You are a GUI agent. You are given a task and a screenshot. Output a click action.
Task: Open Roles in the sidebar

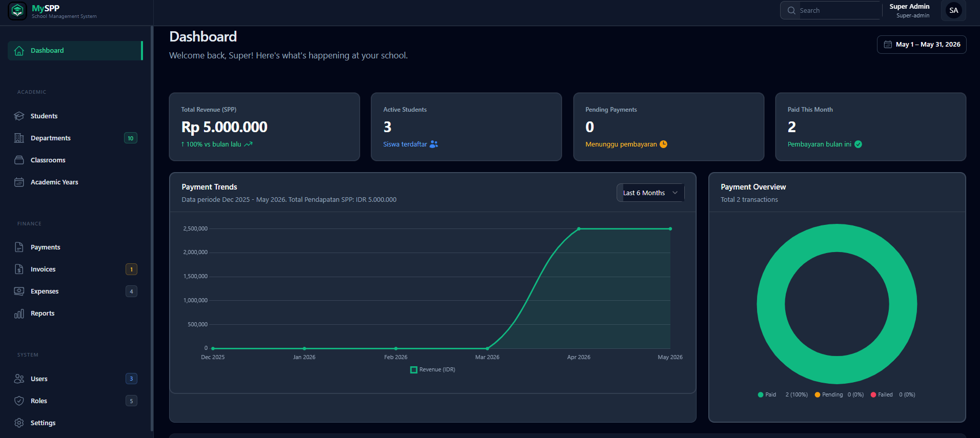(75, 401)
